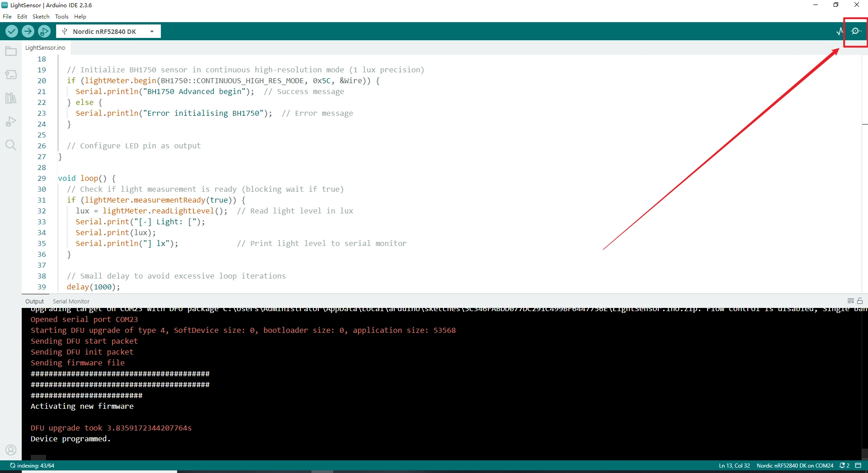Click 'Sending firmware file' output line
The image size is (868, 473).
tap(78, 363)
